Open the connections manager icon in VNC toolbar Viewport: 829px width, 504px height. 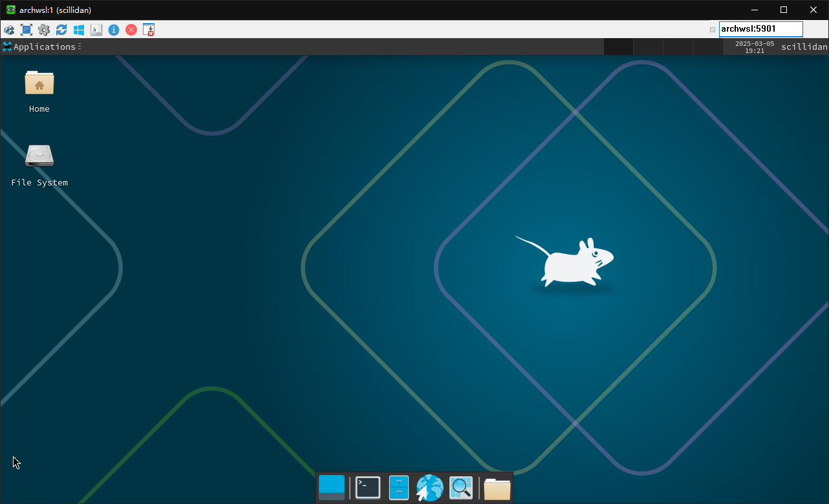[x=9, y=30]
